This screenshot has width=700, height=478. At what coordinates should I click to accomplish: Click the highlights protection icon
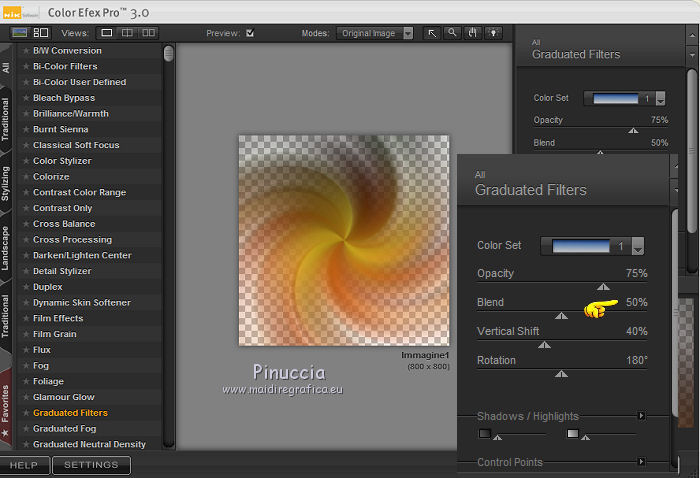573,433
